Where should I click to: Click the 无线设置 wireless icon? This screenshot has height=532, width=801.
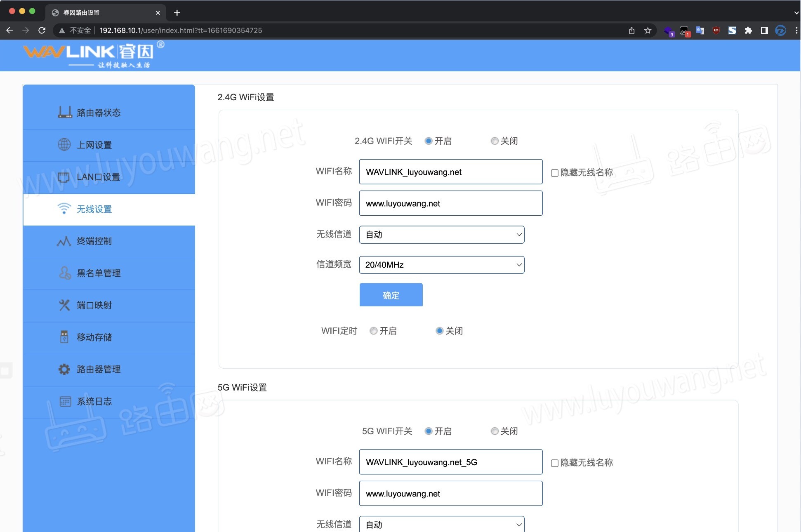click(64, 209)
